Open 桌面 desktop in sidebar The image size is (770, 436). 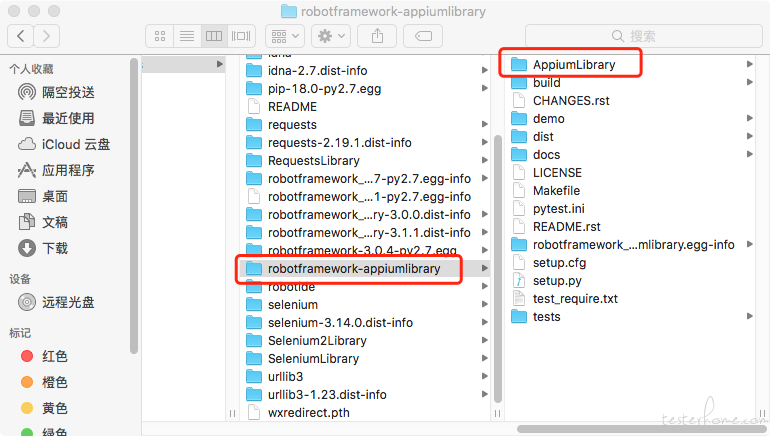click(43, 196)
